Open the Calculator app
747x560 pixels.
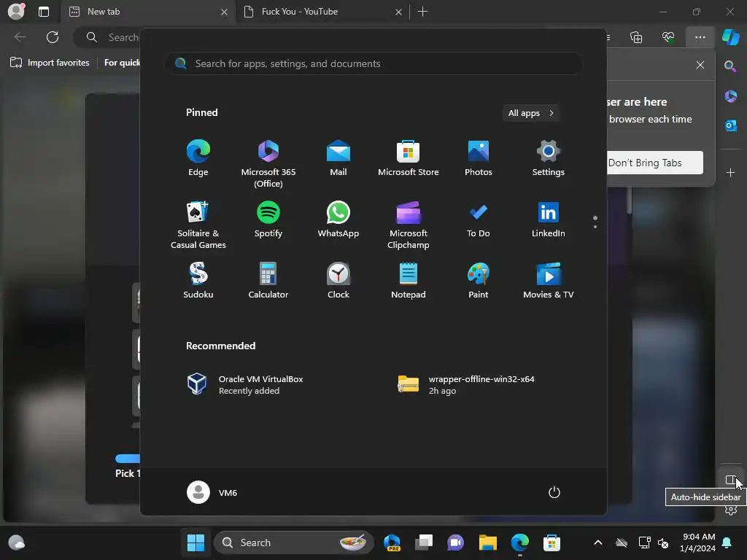268,281
